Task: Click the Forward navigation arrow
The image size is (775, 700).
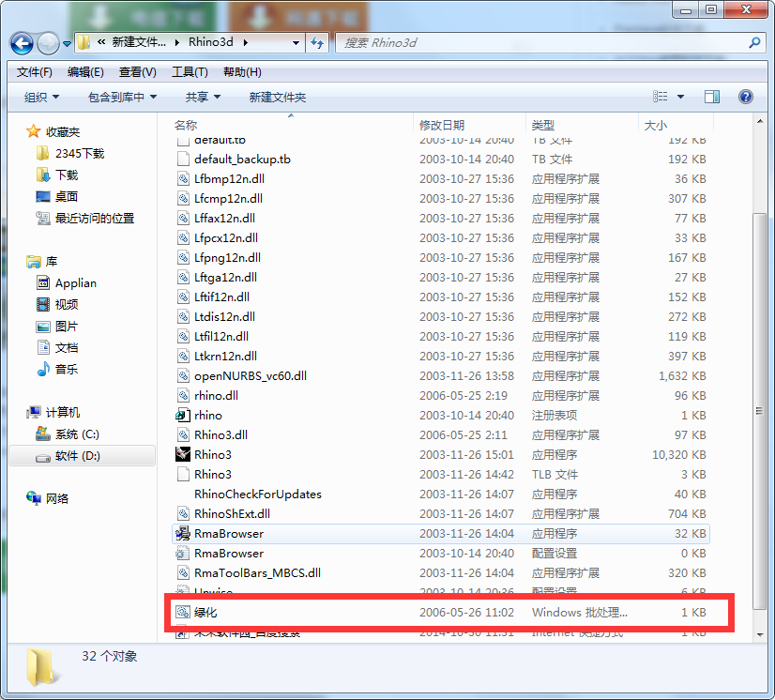Action: (48, 43)
